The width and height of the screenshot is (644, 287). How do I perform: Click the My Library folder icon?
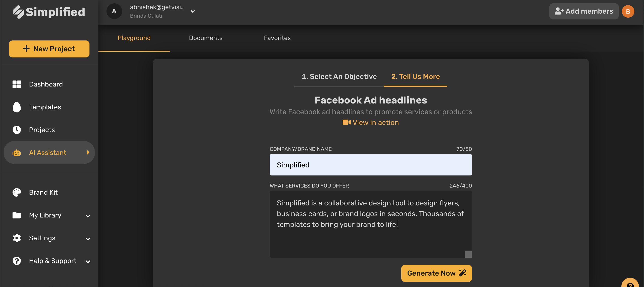point(17,215)
